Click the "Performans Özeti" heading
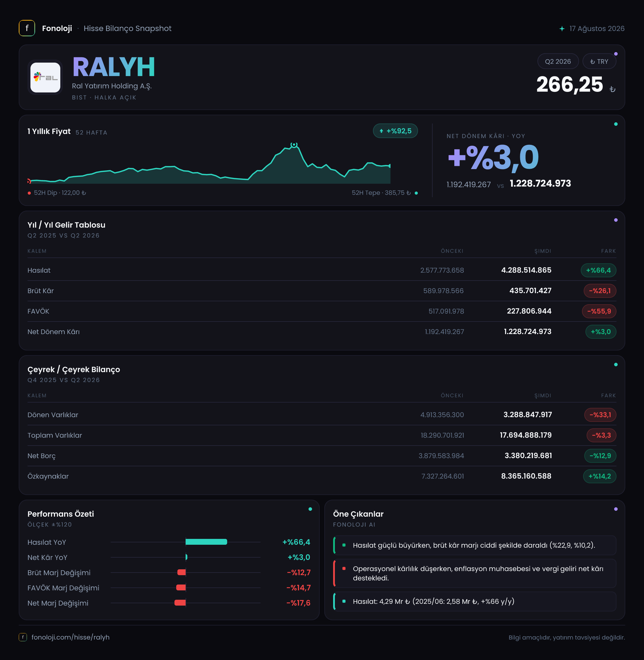Screen dimensions: 644x660 click(61, 514)
